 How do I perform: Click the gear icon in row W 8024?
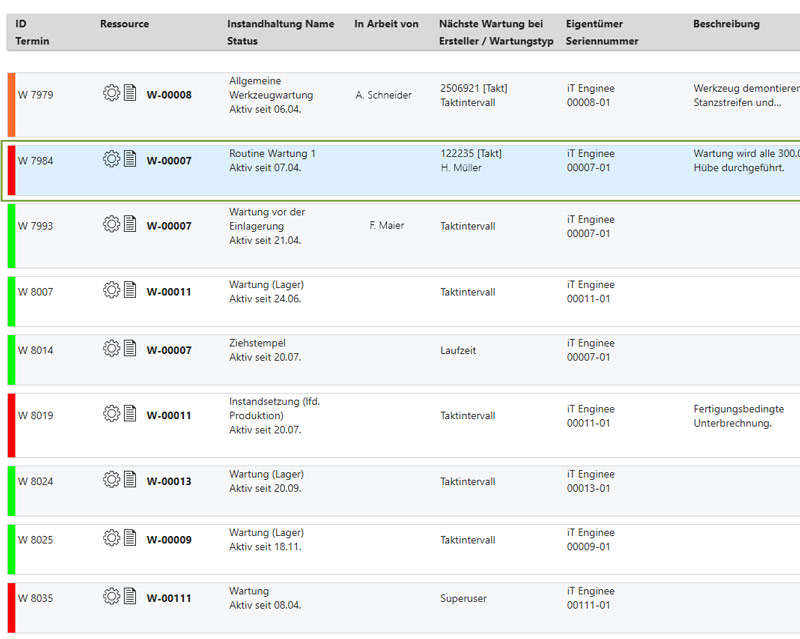(x=111, y=479)
